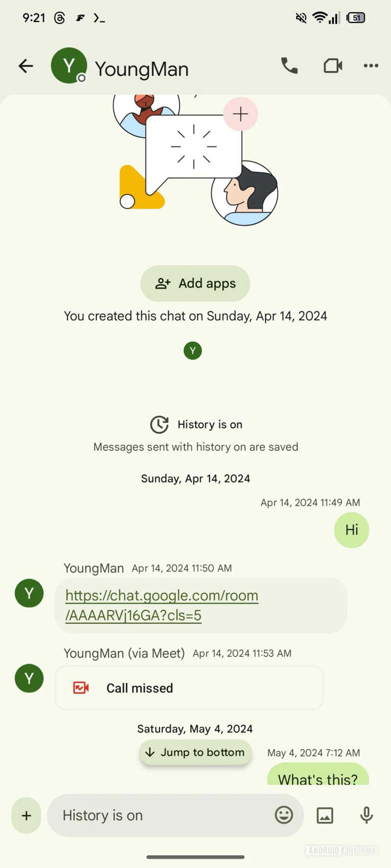This screenshot has height=868, width=391.
Task: Open the emoji picker
Action: pos(284,815)
